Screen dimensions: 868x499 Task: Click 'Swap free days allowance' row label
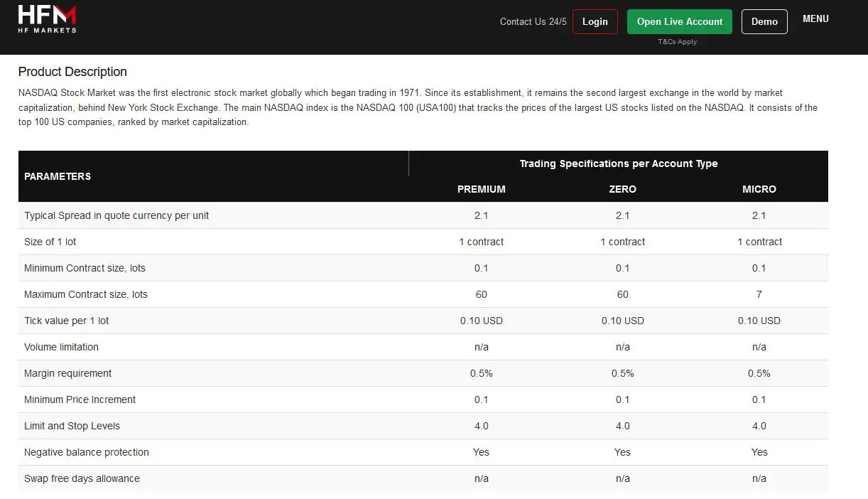pyautogui.click(x=82, y=478)
